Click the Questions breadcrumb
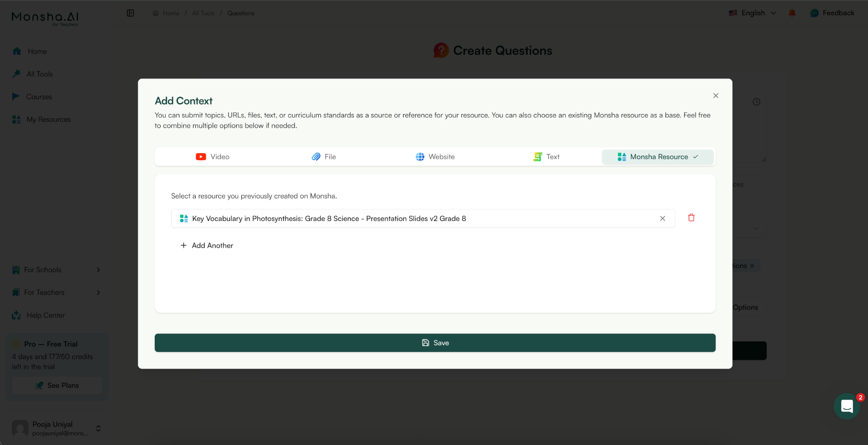The image size is (868, 445). click(x=241, y=13)
